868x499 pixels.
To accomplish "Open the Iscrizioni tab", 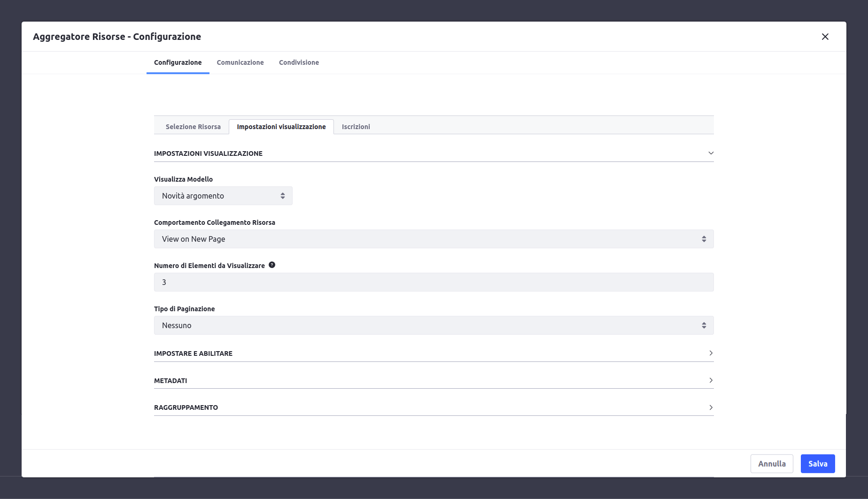I will click(356, 127).
